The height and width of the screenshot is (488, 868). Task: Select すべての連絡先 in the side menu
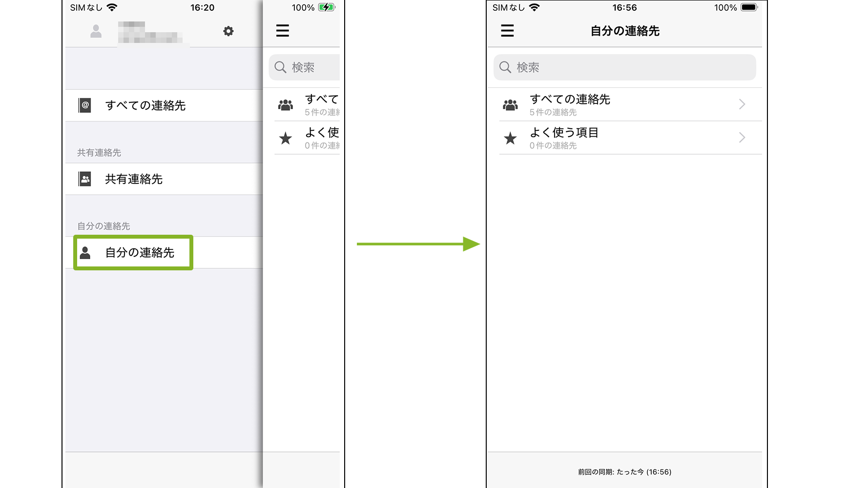(x=145, y=105)
